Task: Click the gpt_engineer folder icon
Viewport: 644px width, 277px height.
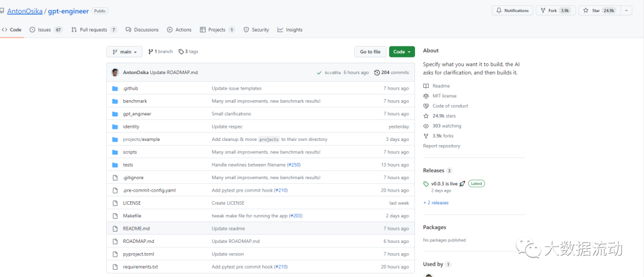Action: (115, 114)
